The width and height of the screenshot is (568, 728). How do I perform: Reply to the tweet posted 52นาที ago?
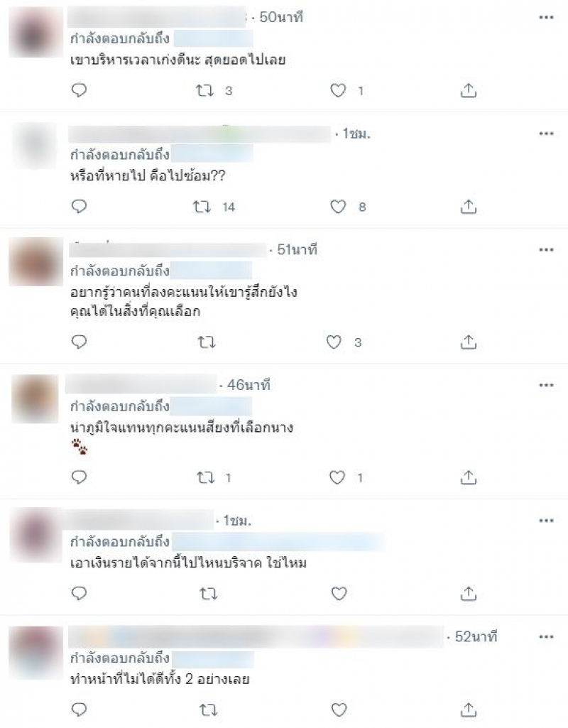click(x=79, y=710)
